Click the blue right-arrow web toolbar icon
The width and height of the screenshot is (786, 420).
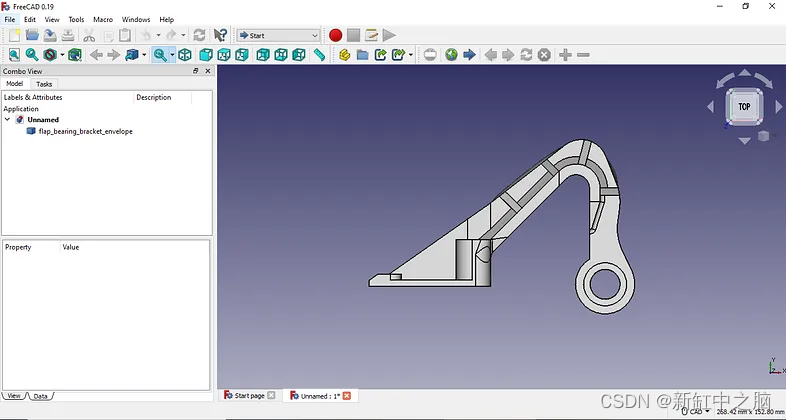469,55
